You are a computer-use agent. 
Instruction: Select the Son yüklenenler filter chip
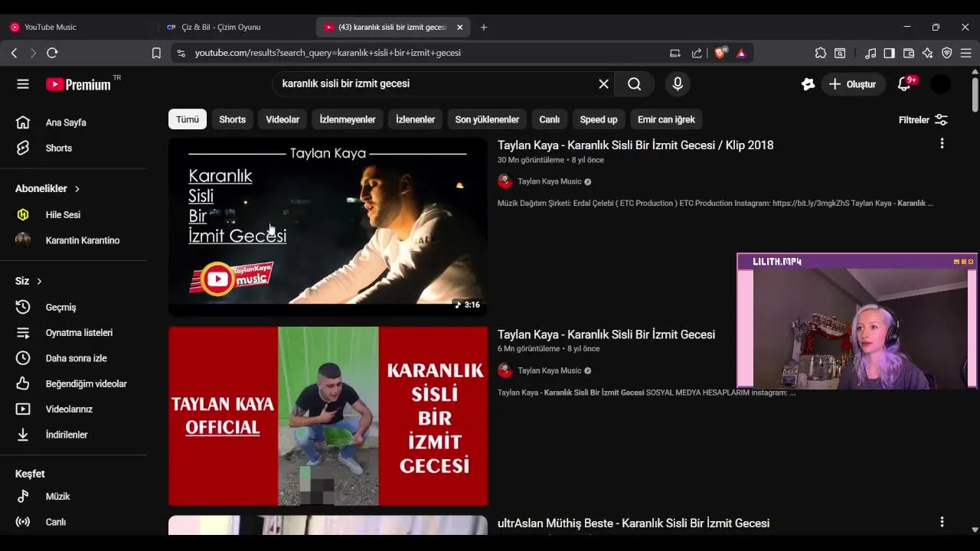[487, 119]
